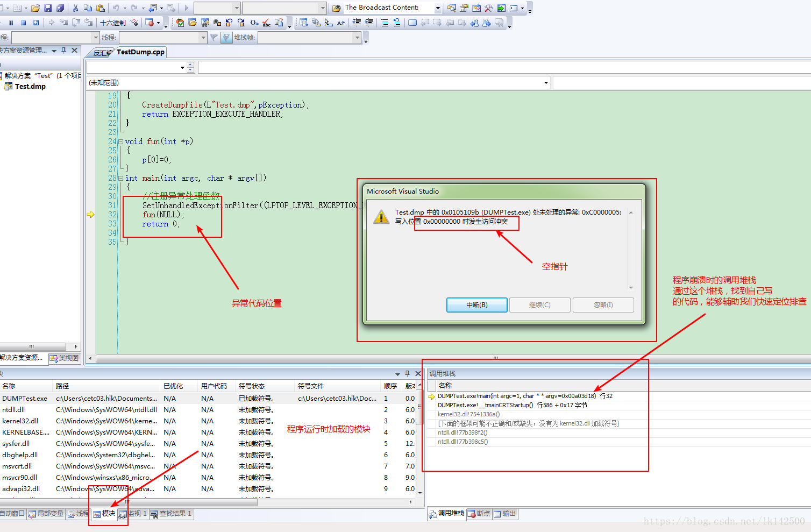
Task: Collapse the main function at line 28
Action: pyautogui.click(x=120, y=178)
